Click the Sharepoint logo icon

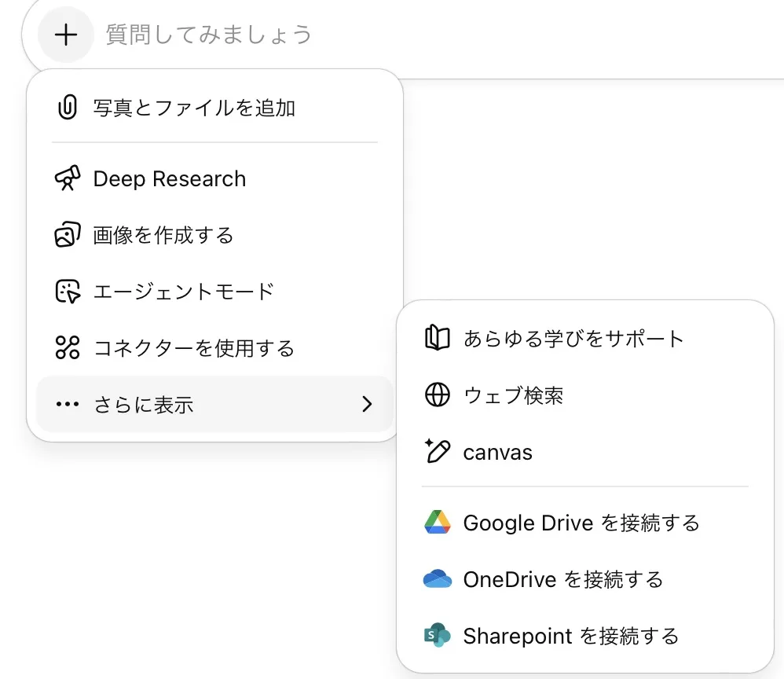(437, 636)
